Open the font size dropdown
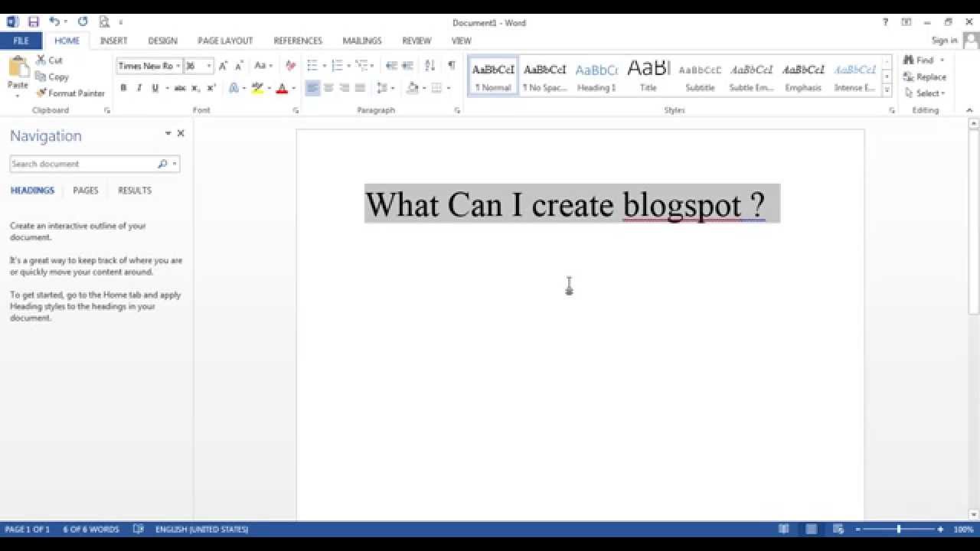The height and width of the screenshot is (551, 980). pyautogui.click(x=209, y=66)
